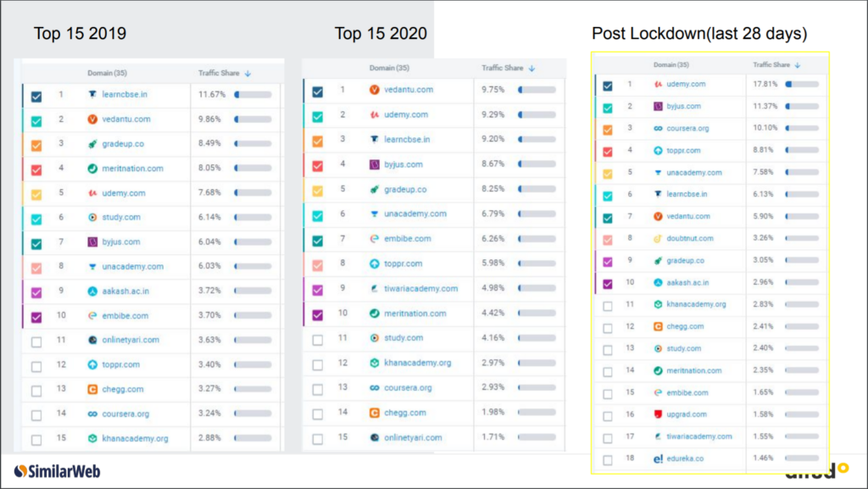Open gradeup.co link in 2020 table
The width and height of the screenshot is (868, 489).
(x=405, y=189)
